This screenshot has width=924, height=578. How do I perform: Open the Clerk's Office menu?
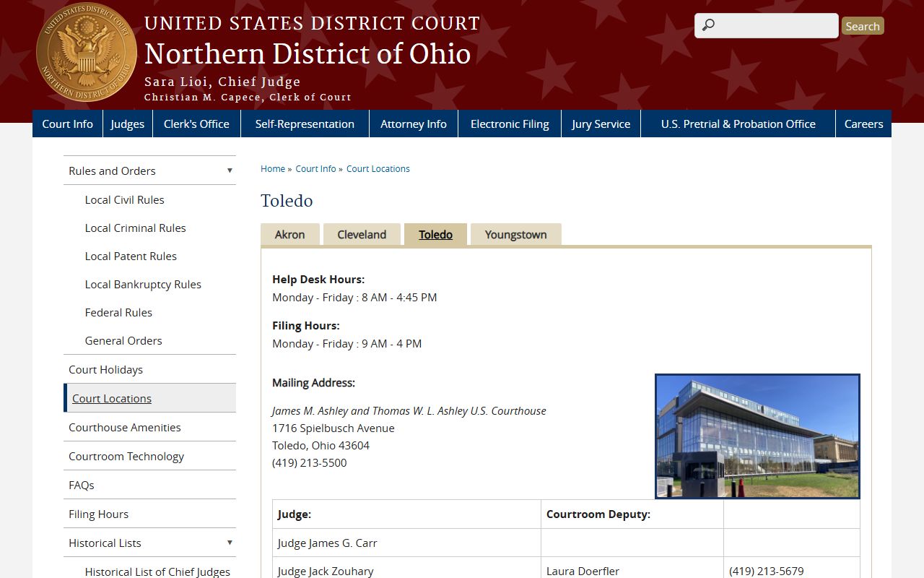click(196, 124)
